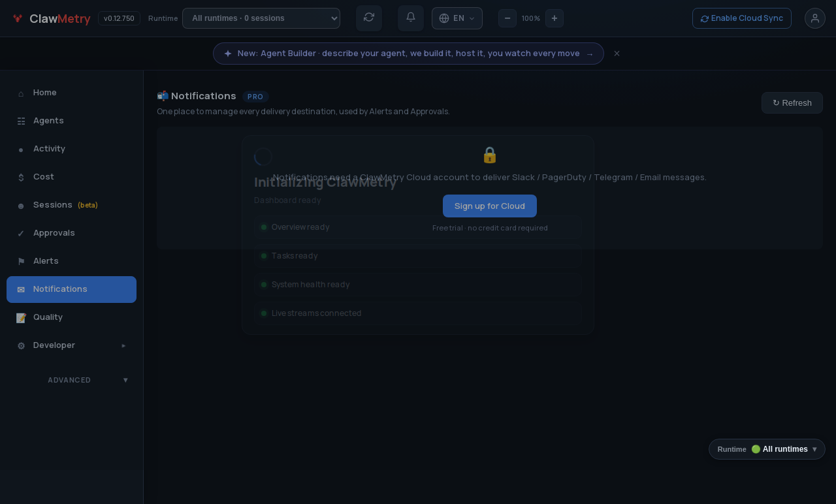Decrease zoom with the minus button
Screen dimensions: 836x504
[507, 18]
